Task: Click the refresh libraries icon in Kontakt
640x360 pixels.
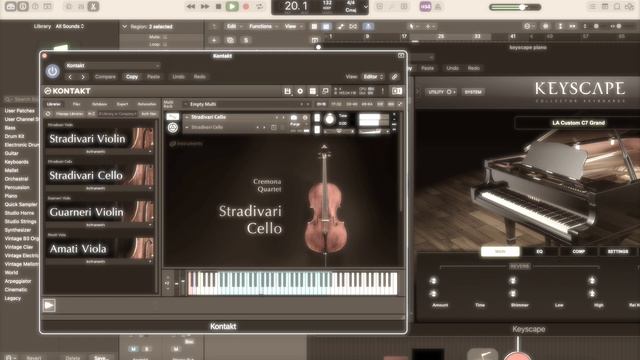Action: (48, 114)
